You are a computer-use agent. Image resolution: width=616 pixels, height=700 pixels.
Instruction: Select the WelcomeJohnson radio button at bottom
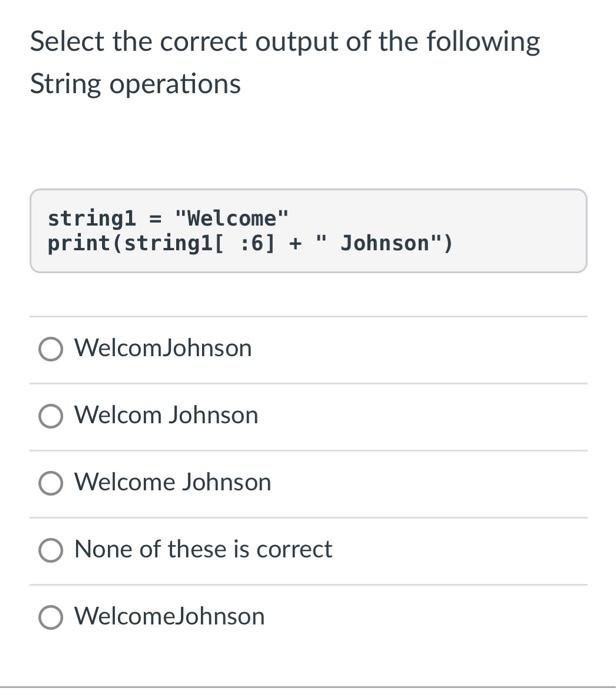coord(50,617)
